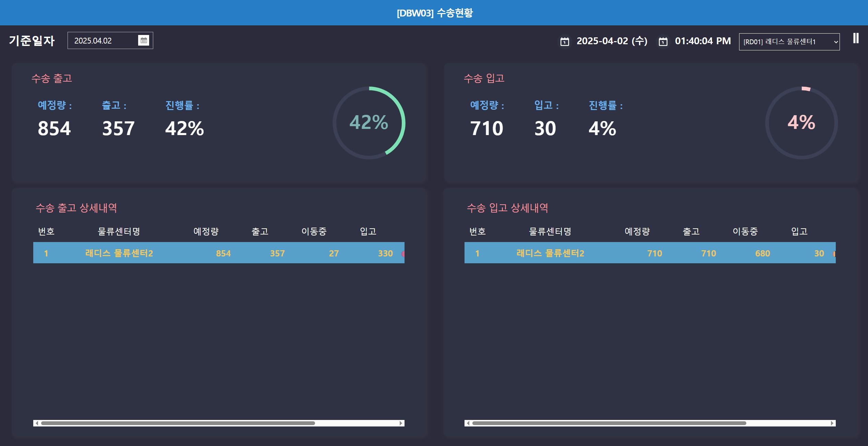Open the [RD01] 래디스 물류센터1 dropdown
This screenshot has width=868, height=446.
789,42
